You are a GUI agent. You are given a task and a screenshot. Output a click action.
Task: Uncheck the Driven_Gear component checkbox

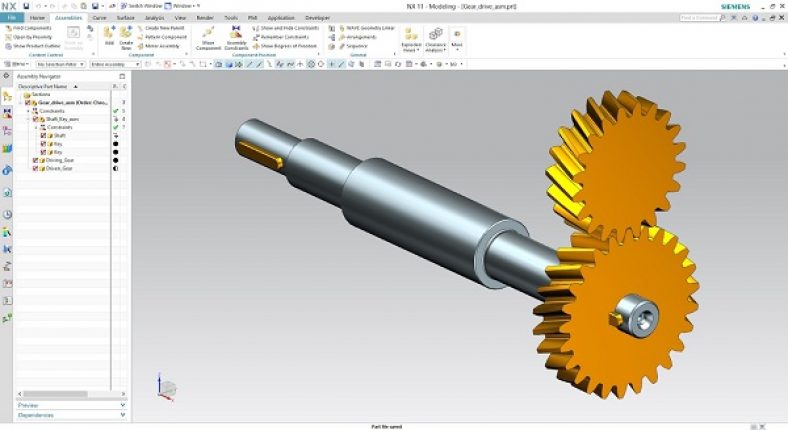pos(37,168)
